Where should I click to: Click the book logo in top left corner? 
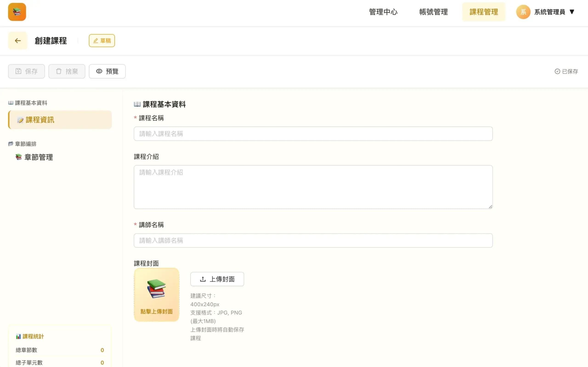click(x=17, y=12)
